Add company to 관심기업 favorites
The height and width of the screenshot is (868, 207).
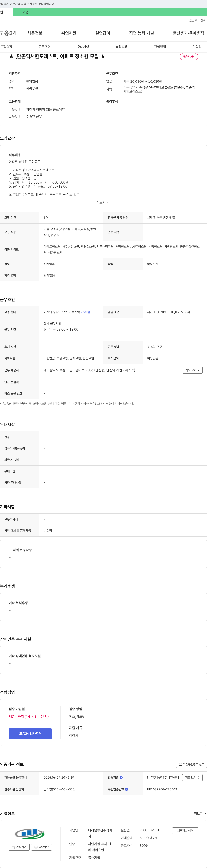(x=19, y=847)
